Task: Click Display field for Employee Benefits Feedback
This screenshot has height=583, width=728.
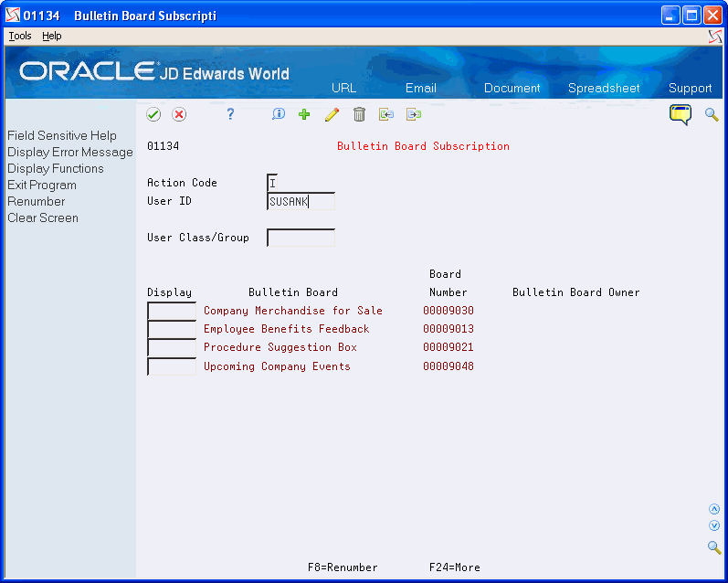Action: click(x=172, y=329)
